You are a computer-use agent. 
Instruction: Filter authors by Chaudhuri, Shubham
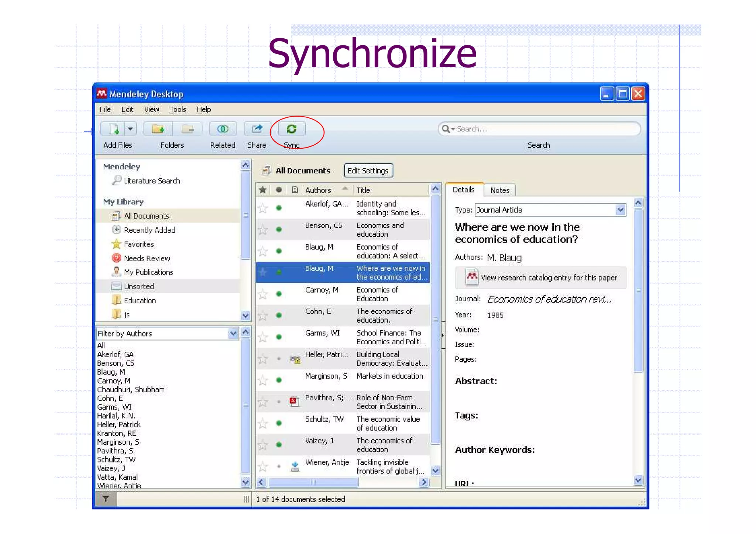point(131,390)
